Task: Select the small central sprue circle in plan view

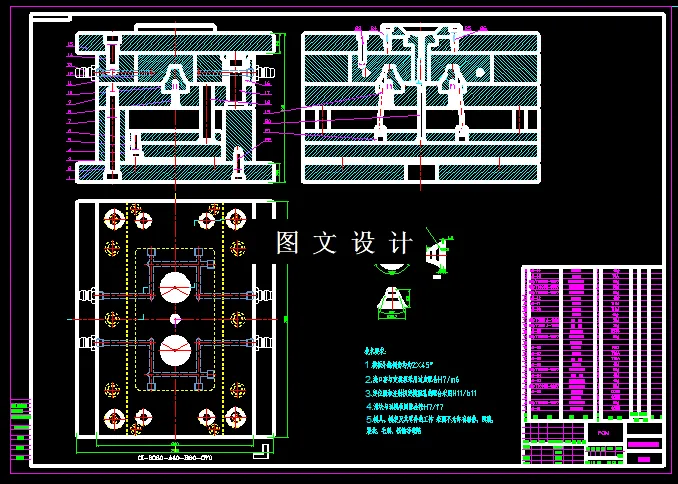Action: (x=175, y=320)
